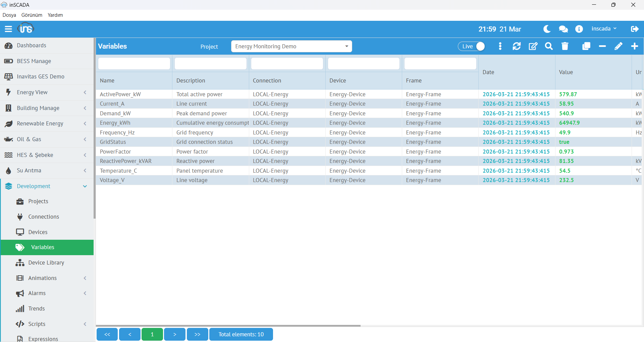Open the search magnifier icon
Screen dimensions: 644x342
(549, 46)
